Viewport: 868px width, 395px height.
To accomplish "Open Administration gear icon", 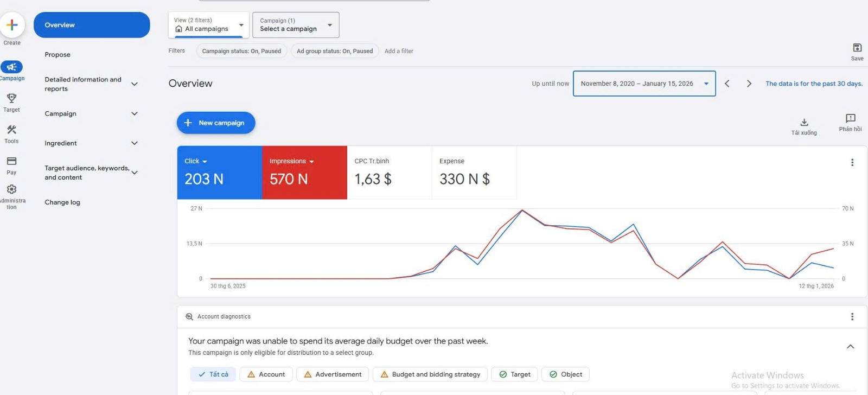I will pos(11,189).
